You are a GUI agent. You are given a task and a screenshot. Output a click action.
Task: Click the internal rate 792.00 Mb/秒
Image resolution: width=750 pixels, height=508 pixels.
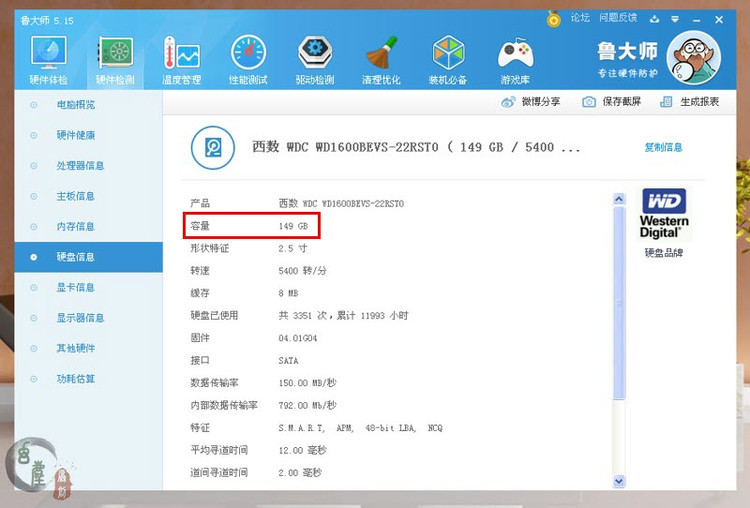pos(308,406)
